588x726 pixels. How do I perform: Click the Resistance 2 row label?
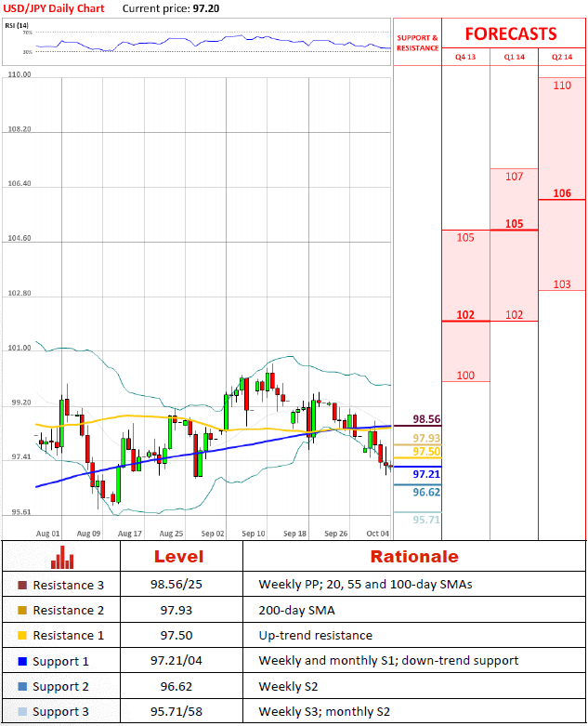69,610
